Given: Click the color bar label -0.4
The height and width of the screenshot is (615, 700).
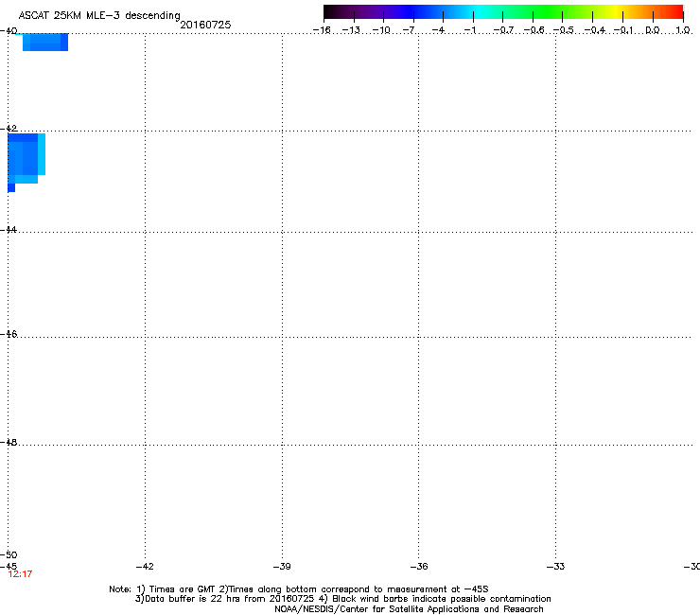Looking at the screenshot, I should pyautogui.click(x=595, y=30).
